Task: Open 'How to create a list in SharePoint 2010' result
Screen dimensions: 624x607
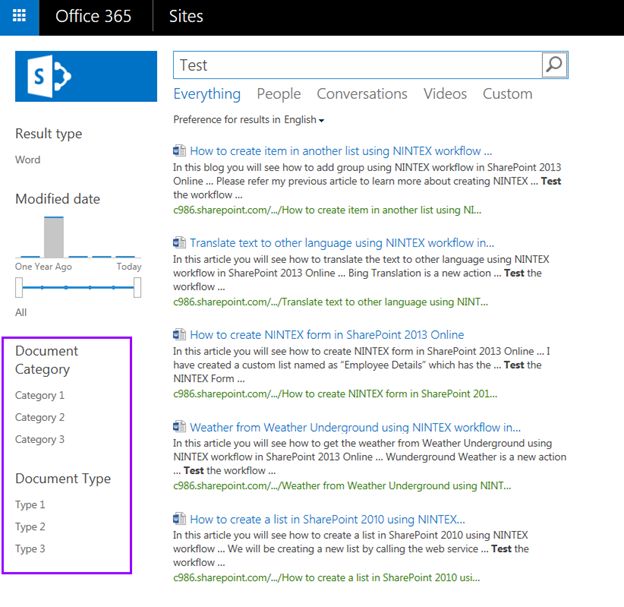Action: pos(327,519)
